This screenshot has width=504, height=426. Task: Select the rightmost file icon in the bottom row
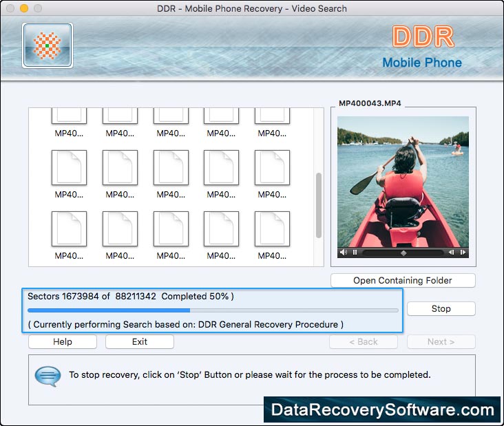(272, 228)
